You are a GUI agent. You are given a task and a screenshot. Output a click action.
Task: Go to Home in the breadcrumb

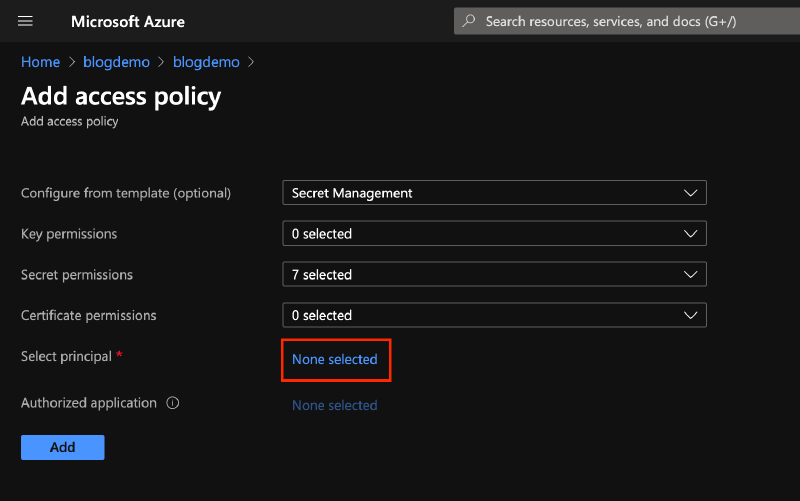[x=40, y=62]
